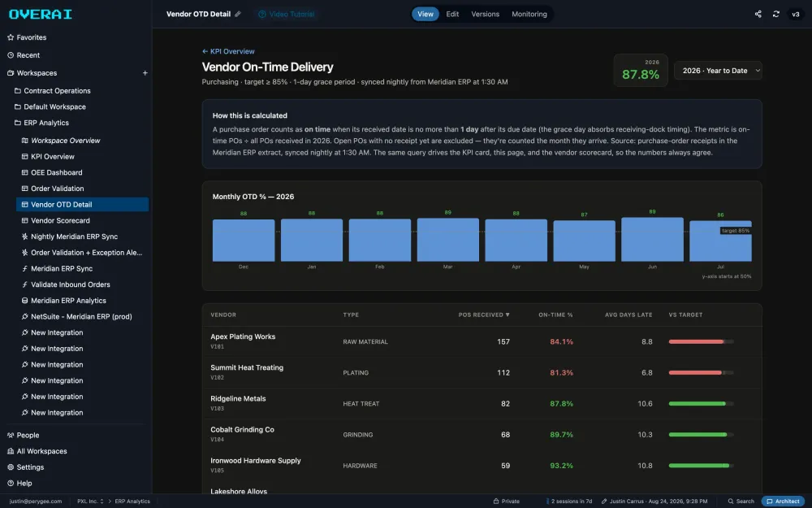Open Search in the status bar
812x508 pixels.
pyautogui.click(x=741, y=501)
